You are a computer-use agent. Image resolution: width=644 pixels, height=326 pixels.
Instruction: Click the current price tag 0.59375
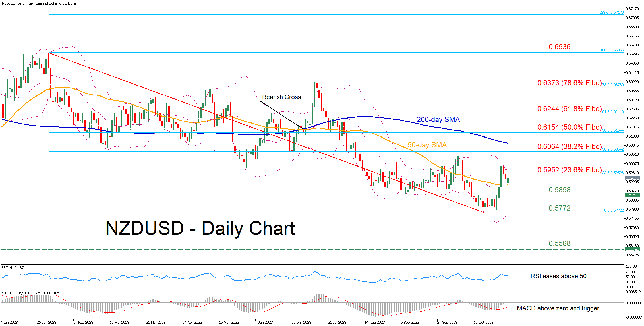[632, 178]
